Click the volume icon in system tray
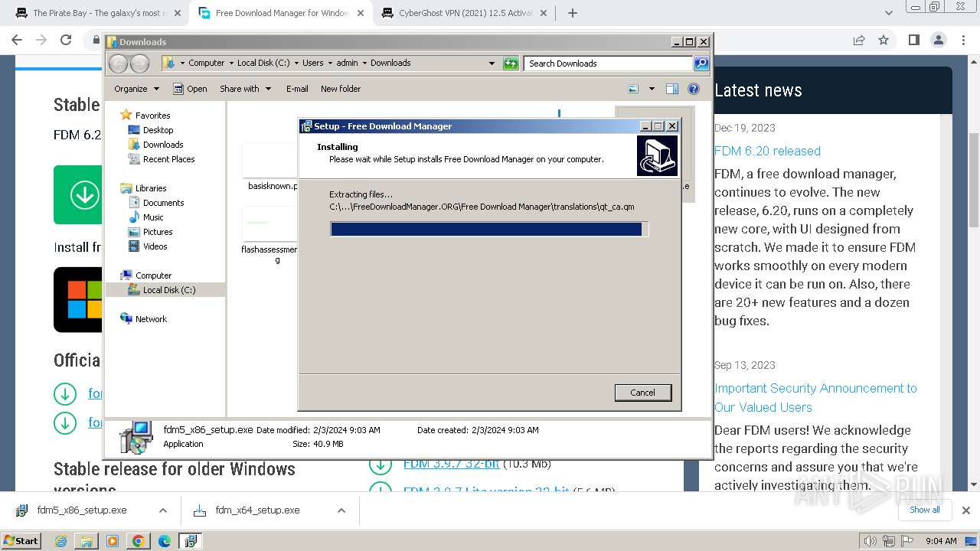The height and width of the screenshot is (551, 980). tap(870, 541)
